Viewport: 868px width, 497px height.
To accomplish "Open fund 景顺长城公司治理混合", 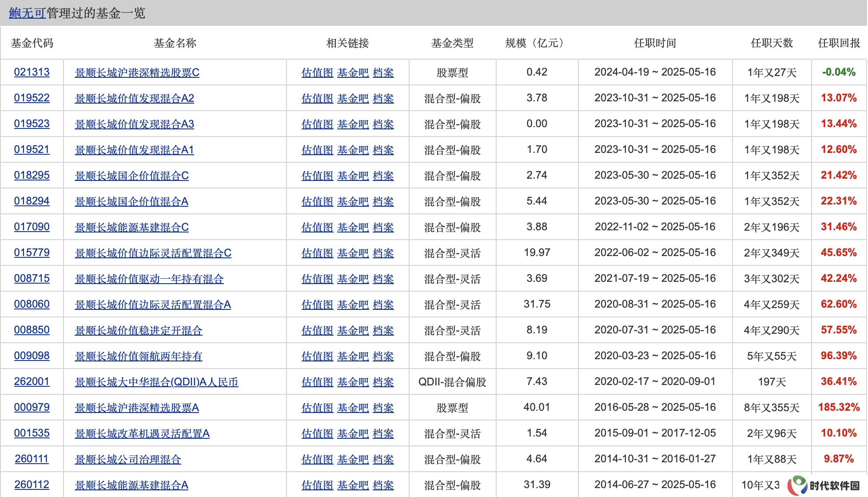I will pos(128,459).
